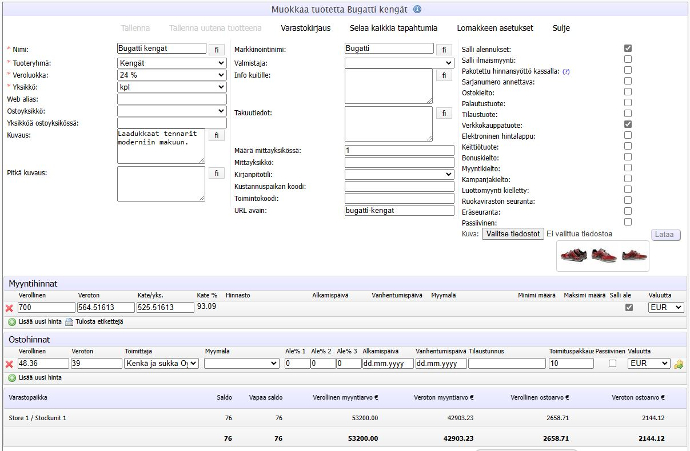Screen dimensions: 690x451
Task: Open the Yksikkö dropdown showing kpl
Action: coord(172,87)
